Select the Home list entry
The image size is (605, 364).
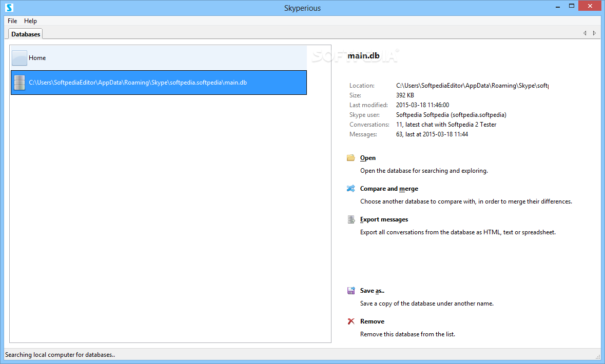(159, 58)
